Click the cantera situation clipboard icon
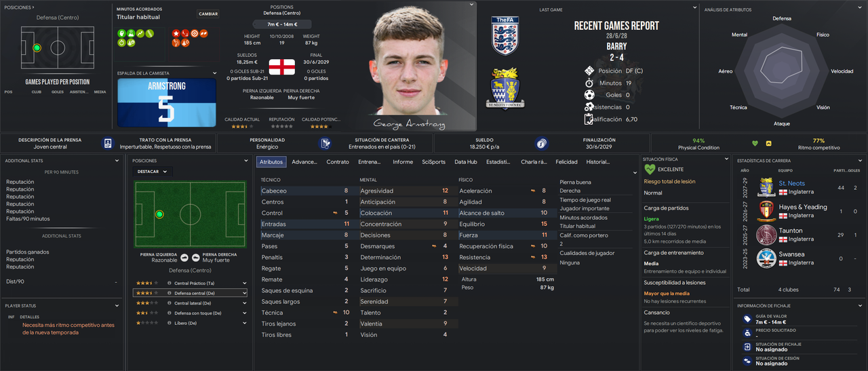868x371 pixels. [x=325, y=143]
